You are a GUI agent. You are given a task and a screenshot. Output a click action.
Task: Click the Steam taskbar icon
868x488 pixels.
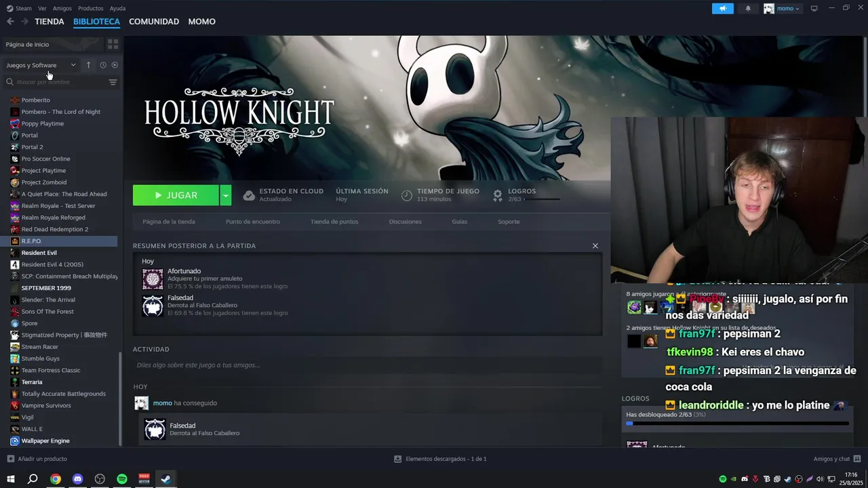[x=165, y=479]
